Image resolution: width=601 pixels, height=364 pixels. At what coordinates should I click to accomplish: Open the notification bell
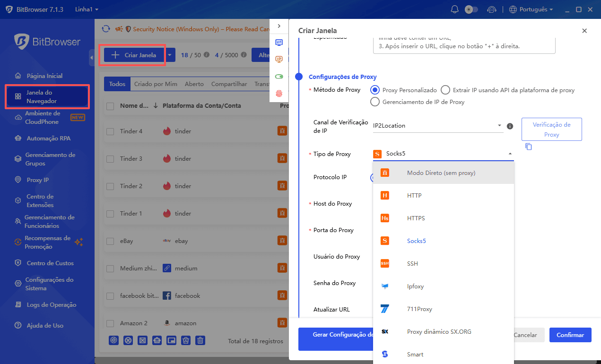coord(455,9)
